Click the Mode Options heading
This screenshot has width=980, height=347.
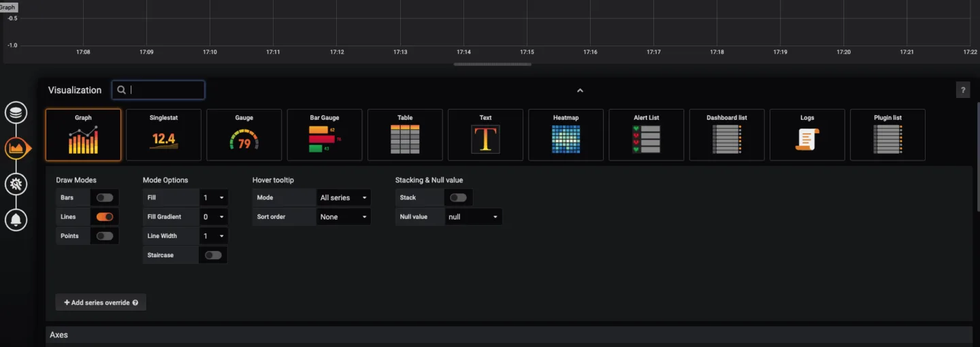point(165,180)
